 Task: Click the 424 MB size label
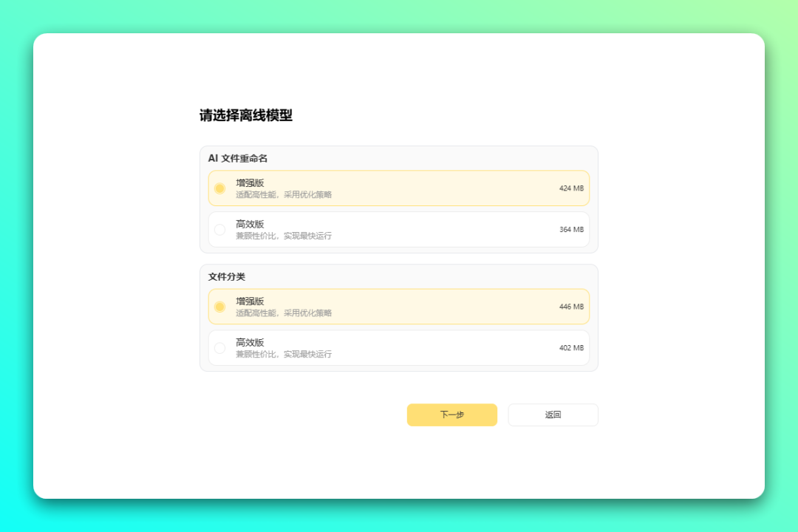click(571, 188)
